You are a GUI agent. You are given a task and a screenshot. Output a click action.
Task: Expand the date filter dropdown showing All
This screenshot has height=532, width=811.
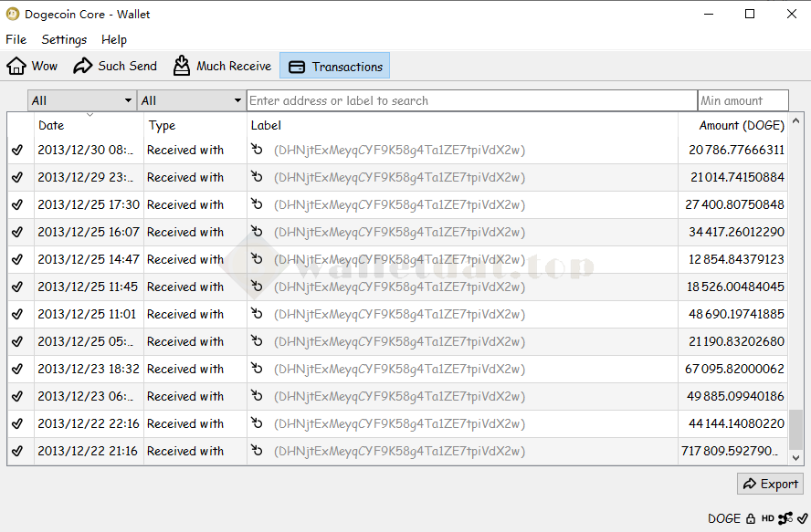82,100
